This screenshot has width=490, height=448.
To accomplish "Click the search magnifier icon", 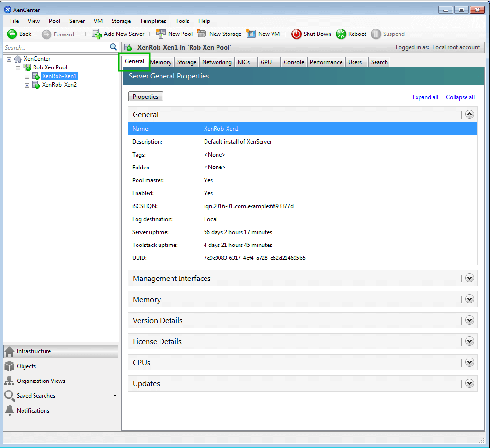I will [x=114, y=47].
